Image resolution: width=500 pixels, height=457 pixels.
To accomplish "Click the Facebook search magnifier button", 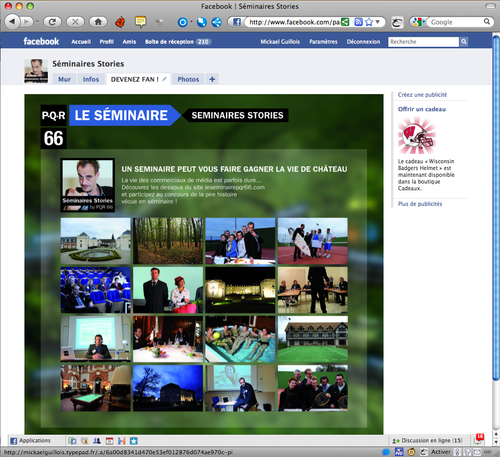I will (x=464, y=42).
